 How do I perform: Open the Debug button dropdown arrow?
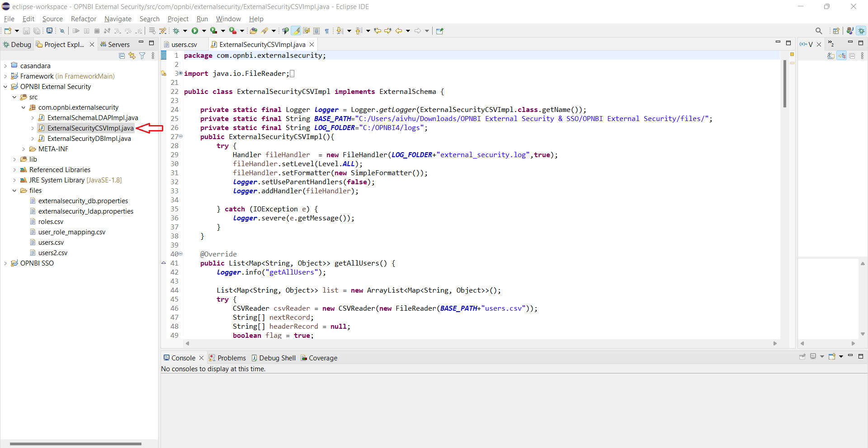point(185,31)
